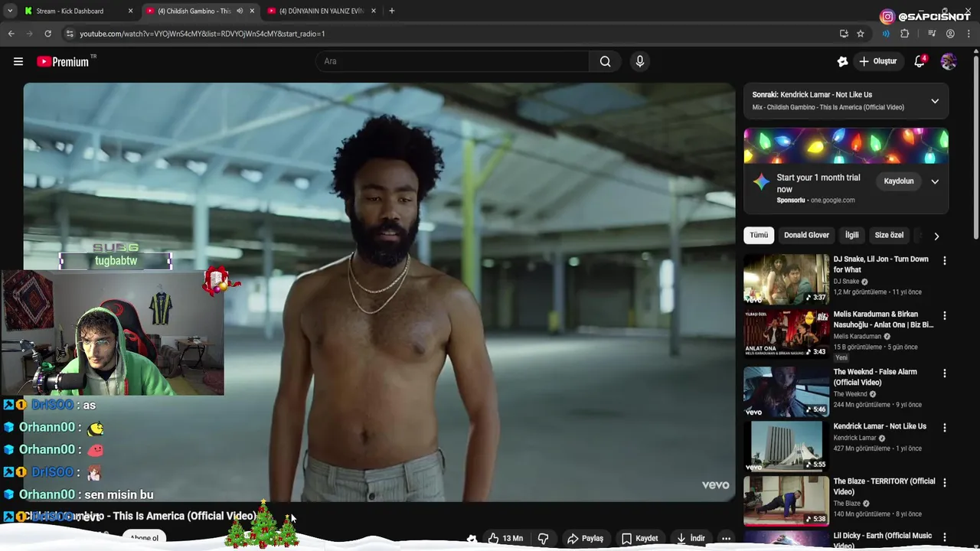Open DJ Snake Turn Down for What thumbnail
Viewport: 980px width, 551px height.
786,279
